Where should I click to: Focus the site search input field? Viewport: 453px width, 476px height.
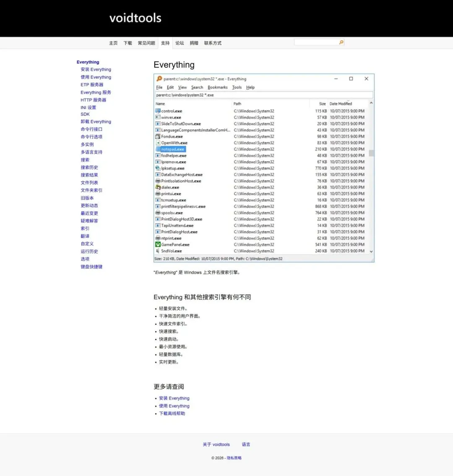[x=316, y=42]
